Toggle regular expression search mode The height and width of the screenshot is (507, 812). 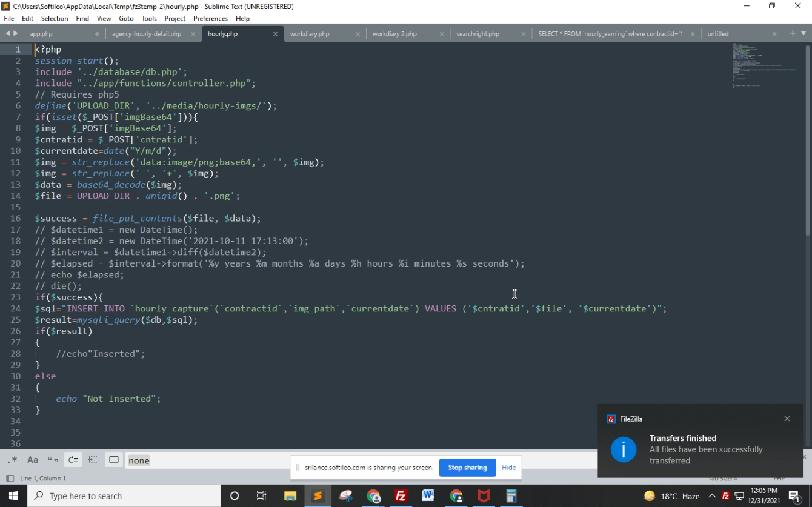pos(13,460)
